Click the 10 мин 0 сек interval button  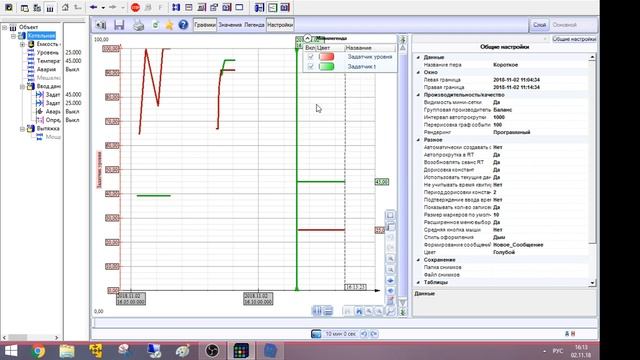340,334
